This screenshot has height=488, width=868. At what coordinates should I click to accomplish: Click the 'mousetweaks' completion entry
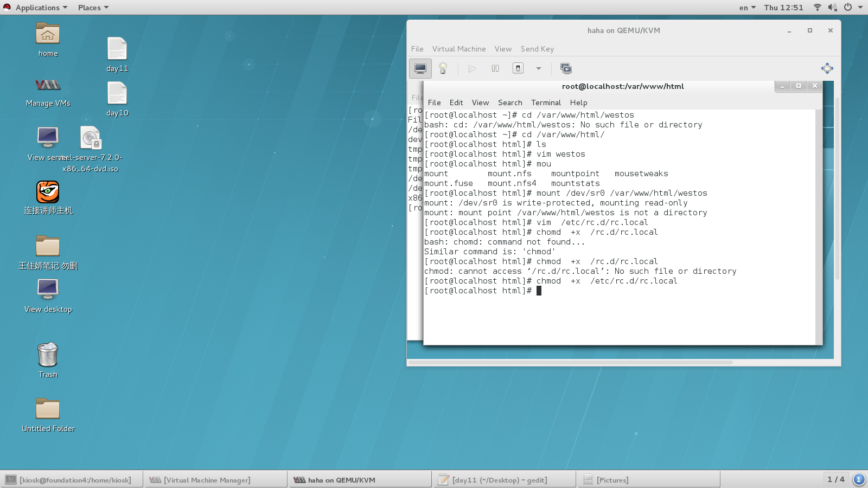(641, 174)
